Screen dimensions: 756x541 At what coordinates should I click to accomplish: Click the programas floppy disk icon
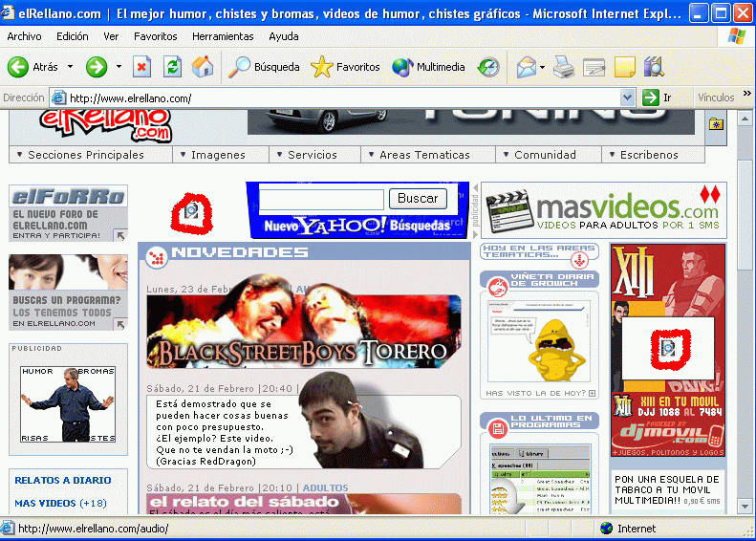point(498,428)
